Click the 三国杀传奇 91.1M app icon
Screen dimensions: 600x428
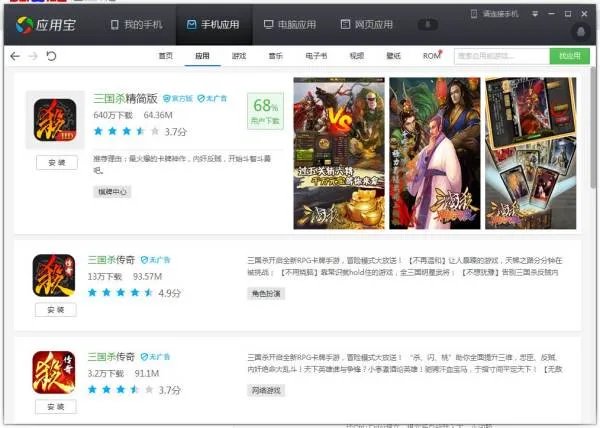coord(54,372)
